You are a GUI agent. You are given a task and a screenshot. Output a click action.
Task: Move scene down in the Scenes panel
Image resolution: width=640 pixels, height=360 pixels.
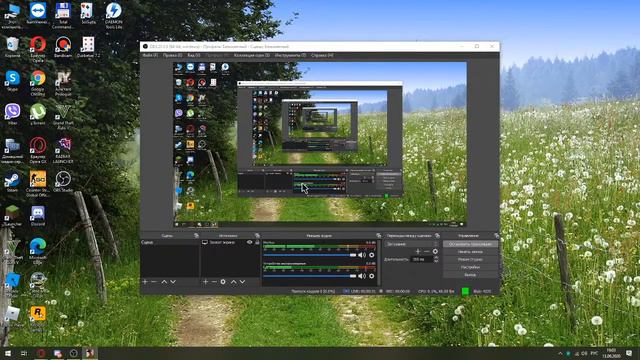pos(173,282)
